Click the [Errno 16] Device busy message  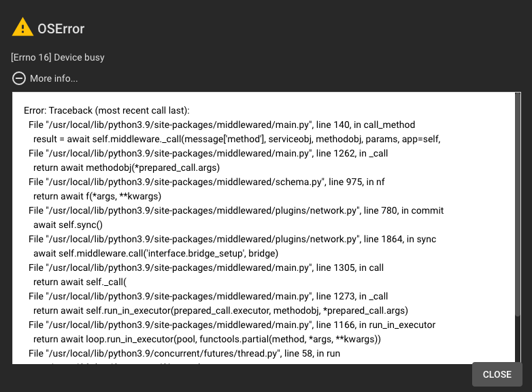coord(58,57)
